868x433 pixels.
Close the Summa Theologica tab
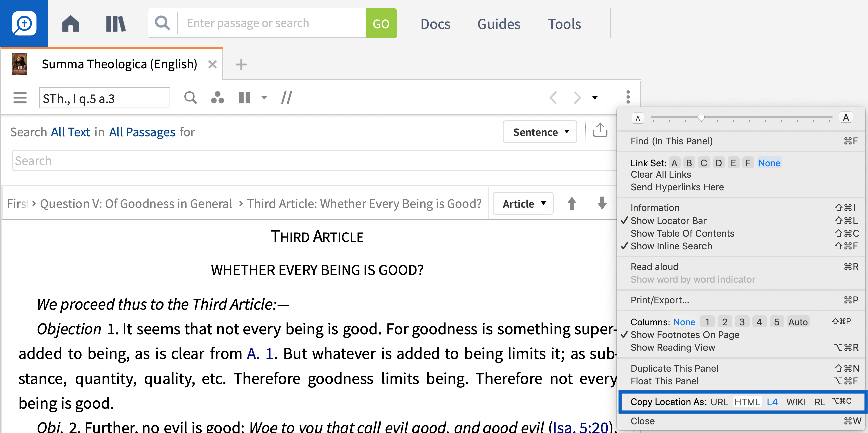(212, 64)
